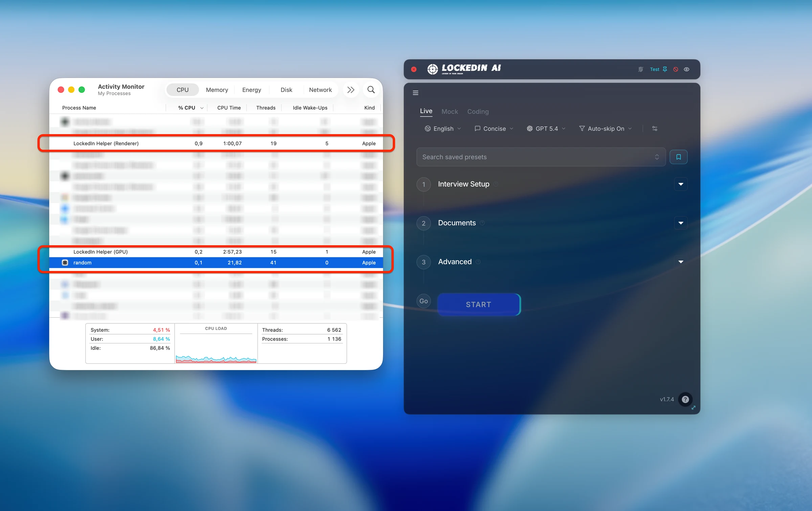Click the info icon next to Advanced
The width and height of the screenshot is (812, 511).
pyautogui.click(x=478, y=262)
